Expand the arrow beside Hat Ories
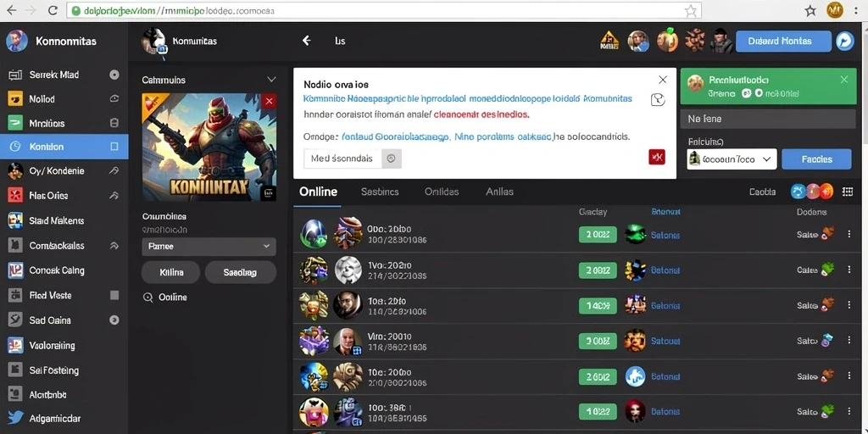This screenshot has height=434, width=868. coord(114,196)
